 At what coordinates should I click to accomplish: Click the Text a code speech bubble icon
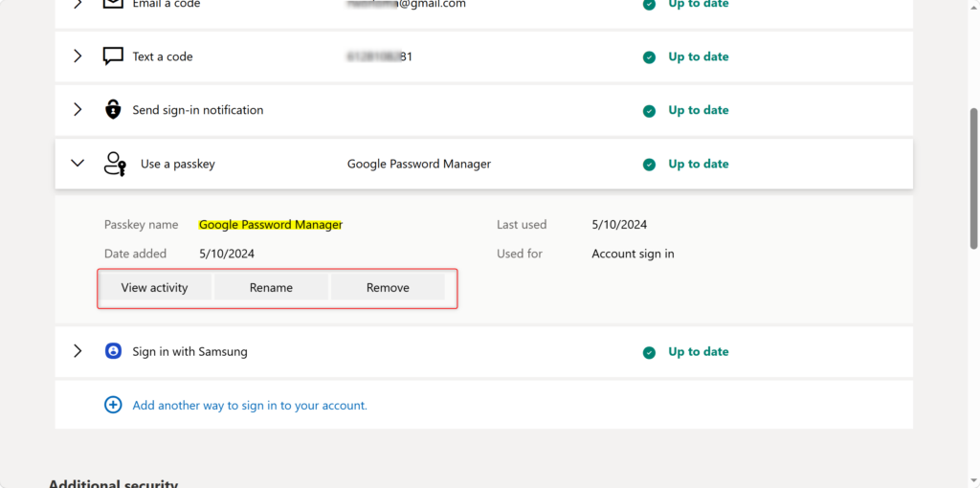[x=113, y=56]
